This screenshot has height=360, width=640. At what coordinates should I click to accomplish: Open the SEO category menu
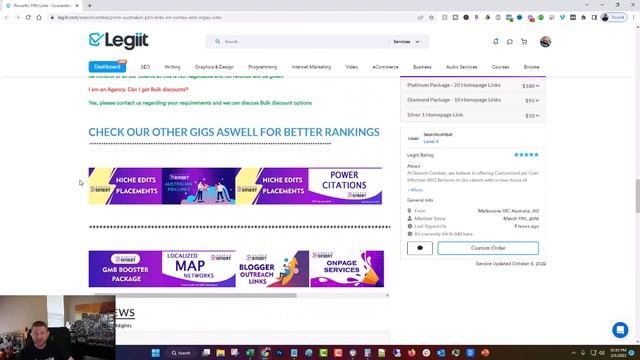pos(145,67)
